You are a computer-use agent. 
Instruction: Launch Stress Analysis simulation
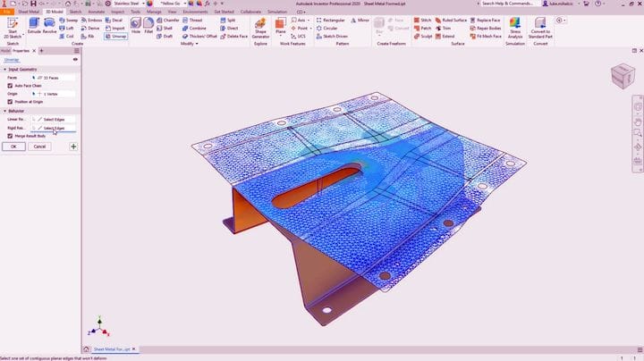(515, 25)
